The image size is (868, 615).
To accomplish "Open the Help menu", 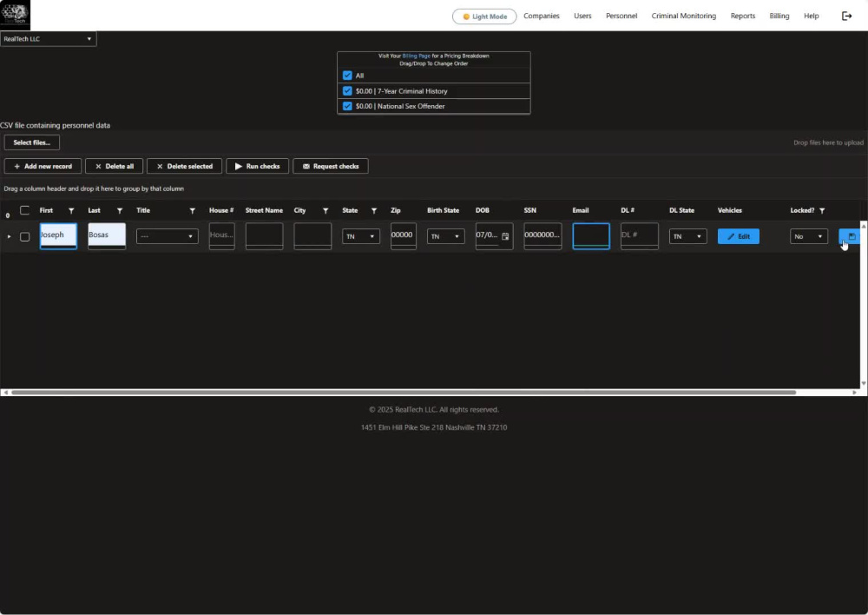I will coord(811,16).
